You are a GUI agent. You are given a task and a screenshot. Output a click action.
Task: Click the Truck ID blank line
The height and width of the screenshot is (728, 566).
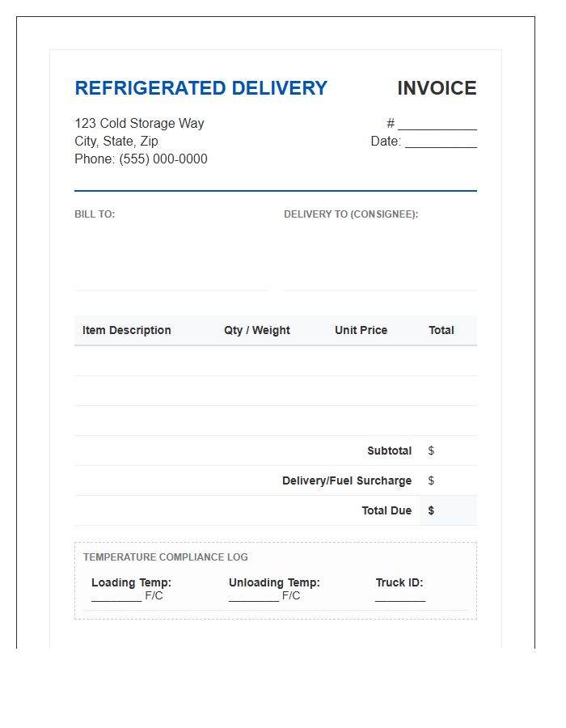click(400, 597)
